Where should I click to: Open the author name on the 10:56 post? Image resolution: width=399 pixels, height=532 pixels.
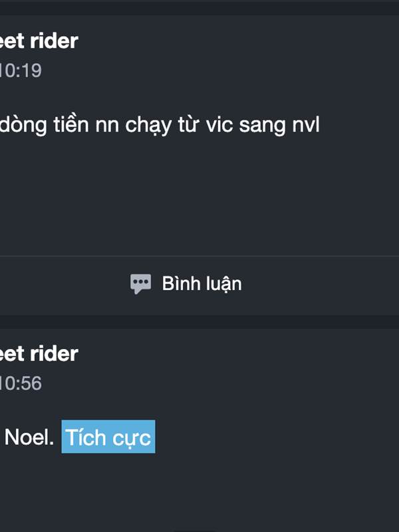pos(39,354)
